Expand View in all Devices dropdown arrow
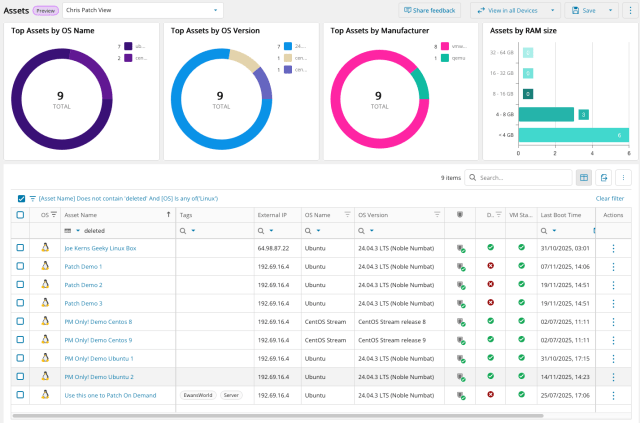 (x=552, y=10)
